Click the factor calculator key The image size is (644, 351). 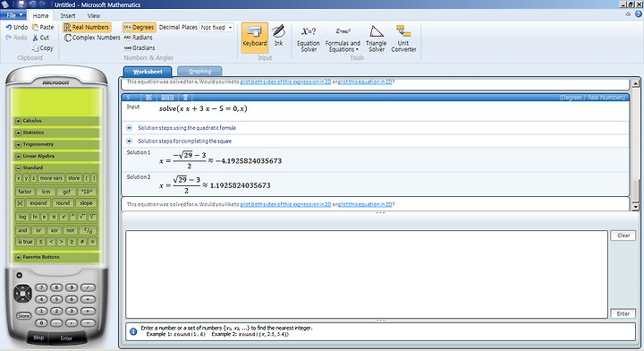point(25,192)
